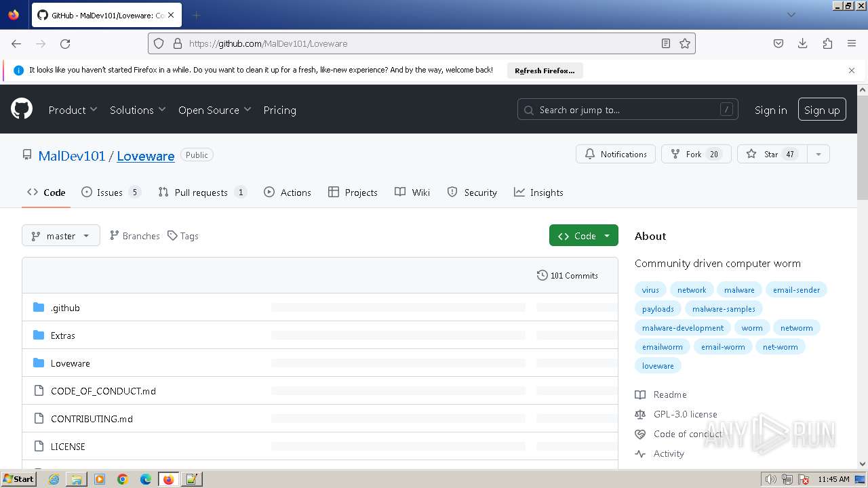This screenshot has width=868, height=488.
Task: Open the LICENSE file
Action: tap(68, 447)
